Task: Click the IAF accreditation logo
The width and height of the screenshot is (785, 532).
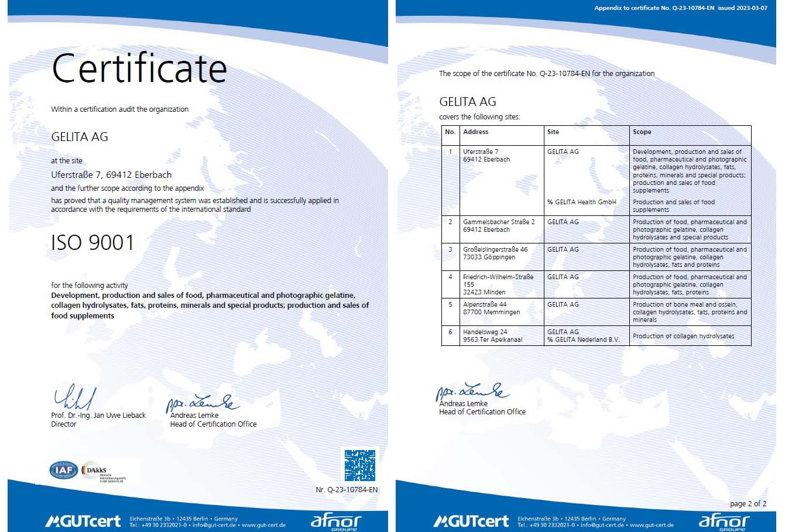Action: click(x=64, y=470)
